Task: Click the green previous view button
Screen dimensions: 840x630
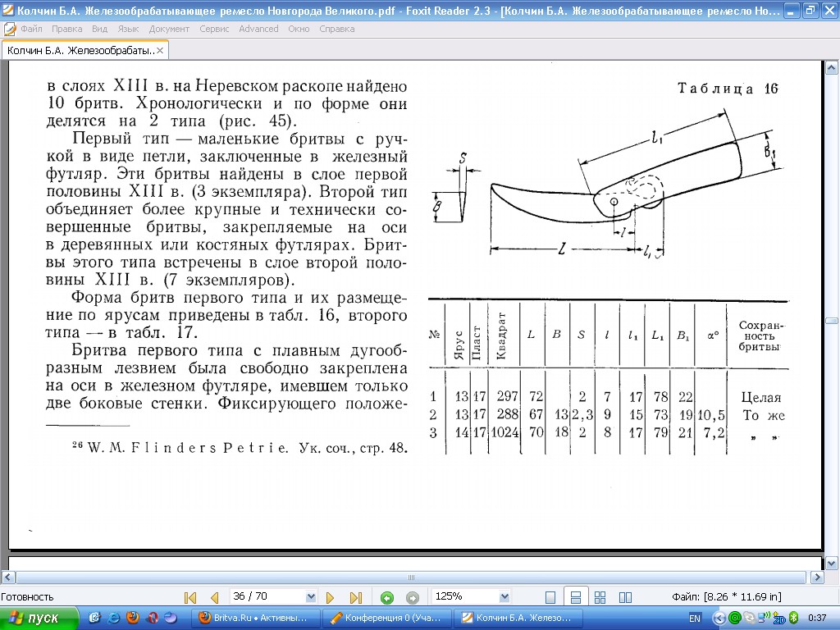Action: click(x=387, y=597)
